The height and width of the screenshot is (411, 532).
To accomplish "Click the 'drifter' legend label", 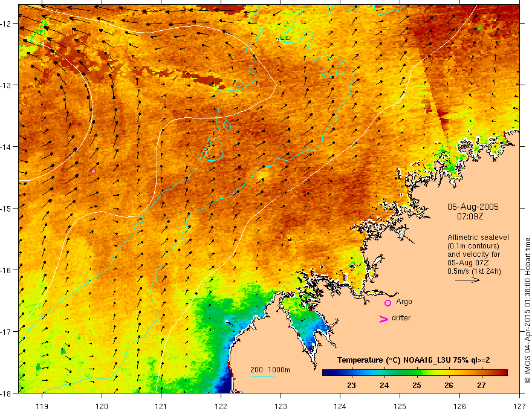I will coord(401,318).
